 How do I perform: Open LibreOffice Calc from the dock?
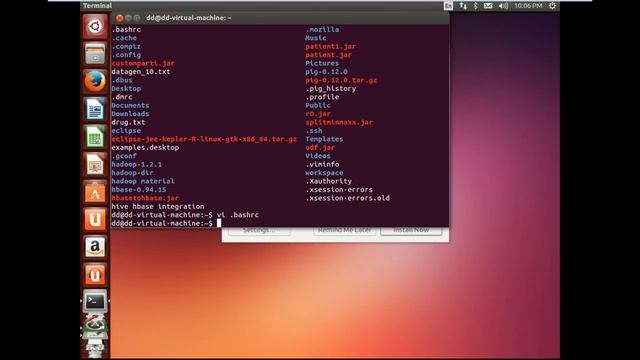[95, 136]
